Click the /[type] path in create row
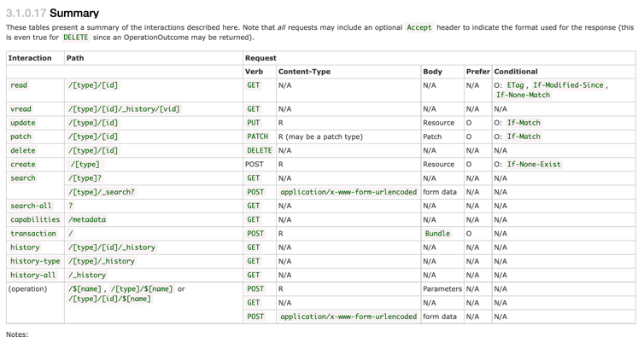The height and width of the screenshot is (337, 644). [85, 165]
